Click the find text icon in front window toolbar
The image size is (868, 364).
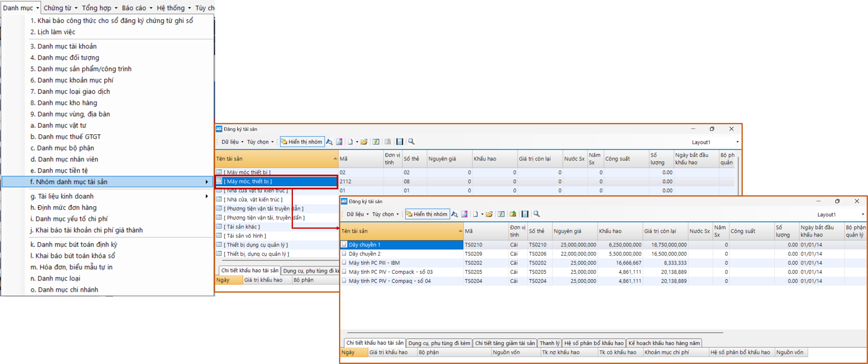[x=455, y=214]
